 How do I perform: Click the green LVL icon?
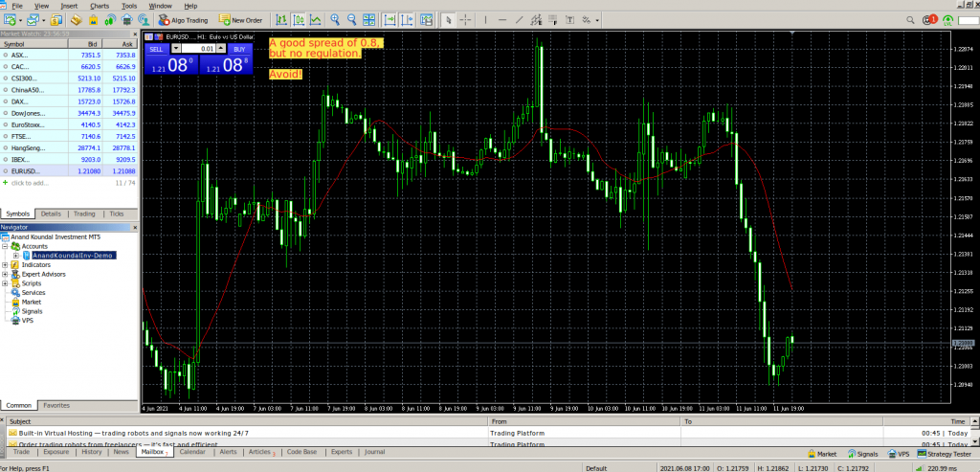947,21
